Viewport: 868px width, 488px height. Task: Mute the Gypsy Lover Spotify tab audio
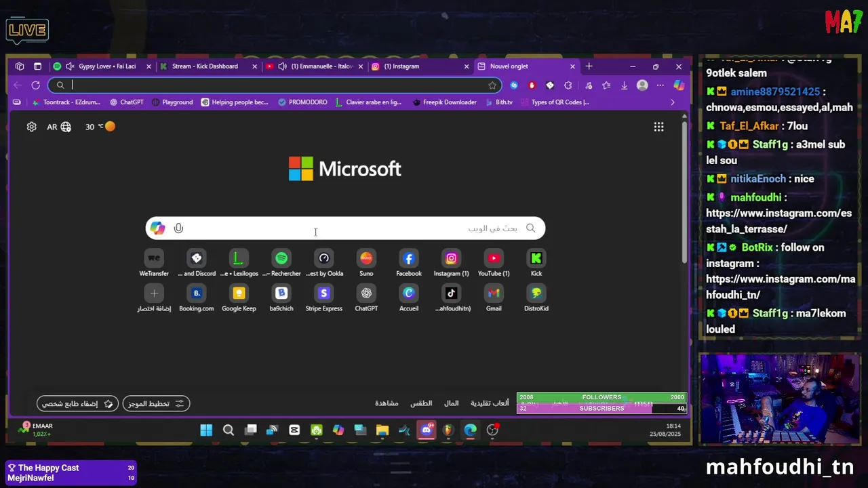pyautogui.click(x=69, y=66)
